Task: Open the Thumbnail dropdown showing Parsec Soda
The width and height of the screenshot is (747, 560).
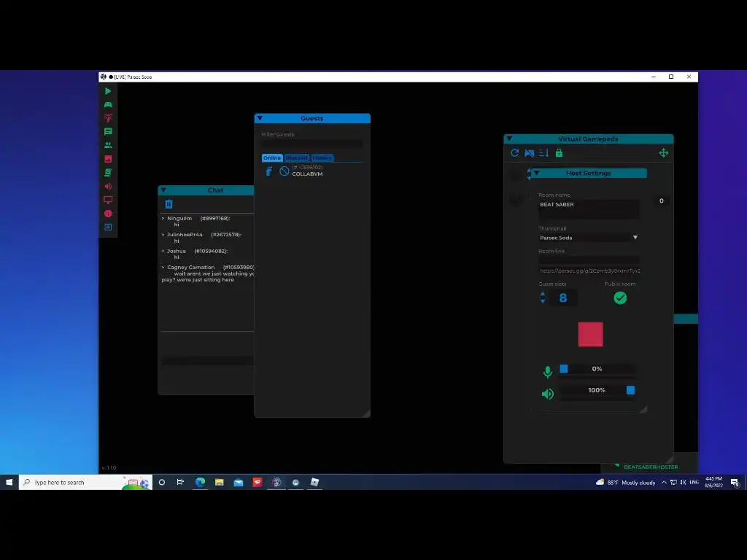Action: [589, 238]
